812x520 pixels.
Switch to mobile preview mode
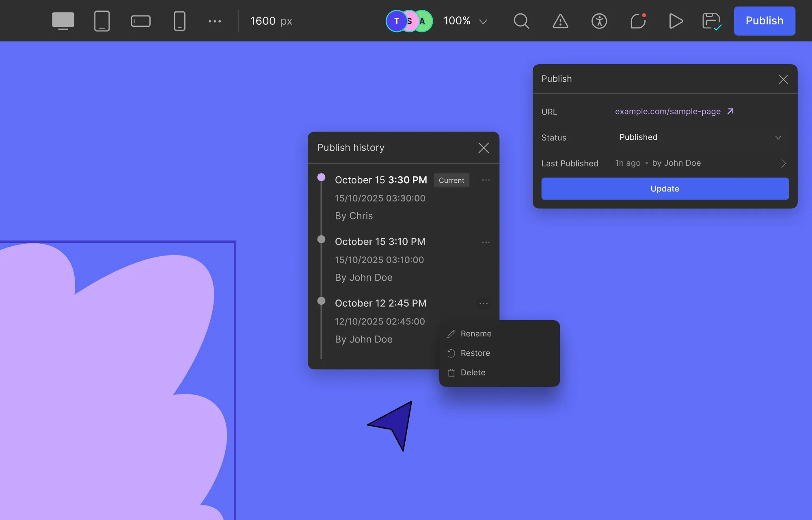(x=179, y=21)
